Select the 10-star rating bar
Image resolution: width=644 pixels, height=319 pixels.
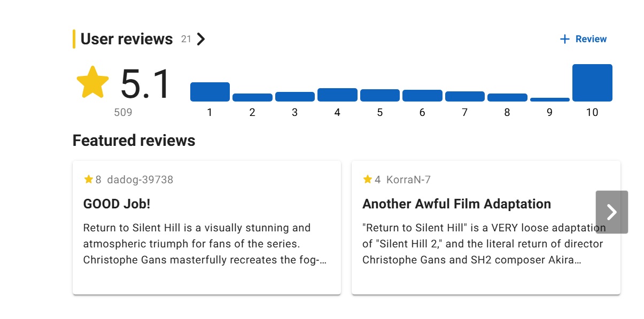click(592, 83)
